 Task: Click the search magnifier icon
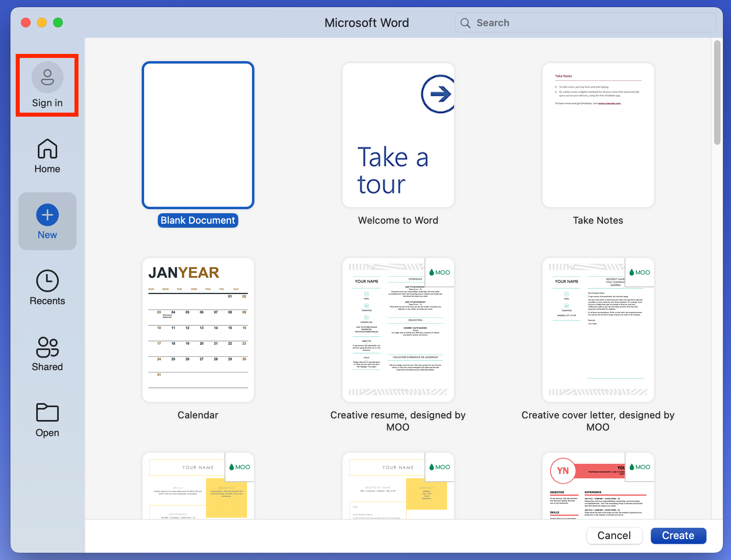click(x=465, y=23)
